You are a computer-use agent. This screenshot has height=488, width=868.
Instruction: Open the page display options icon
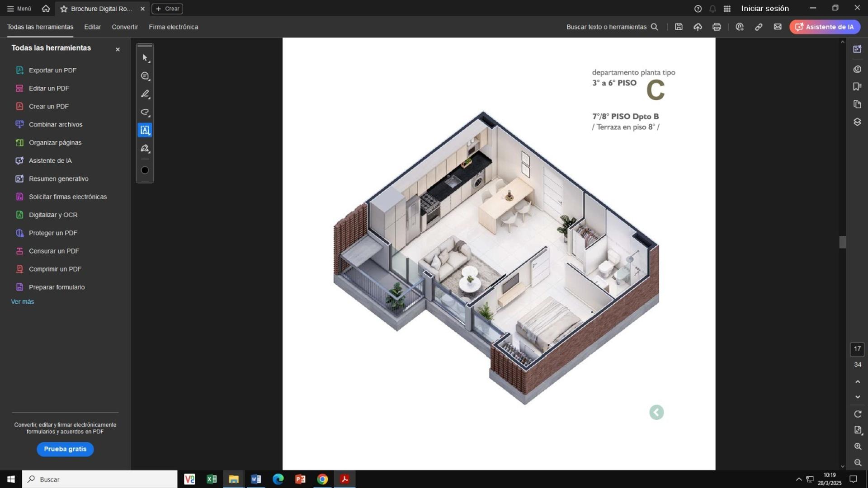[x=858, y=430]
